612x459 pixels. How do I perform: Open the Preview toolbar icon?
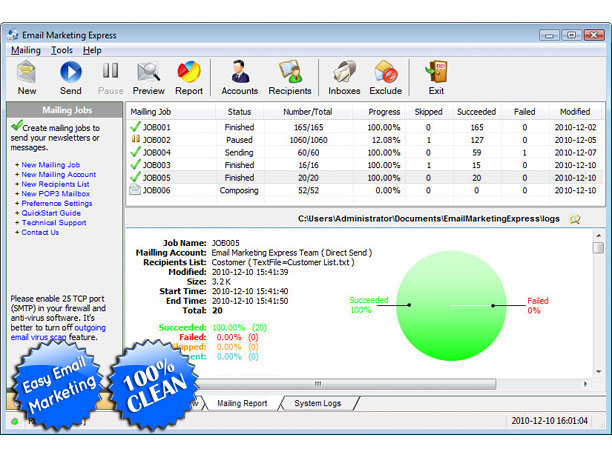tap(148, 72)
